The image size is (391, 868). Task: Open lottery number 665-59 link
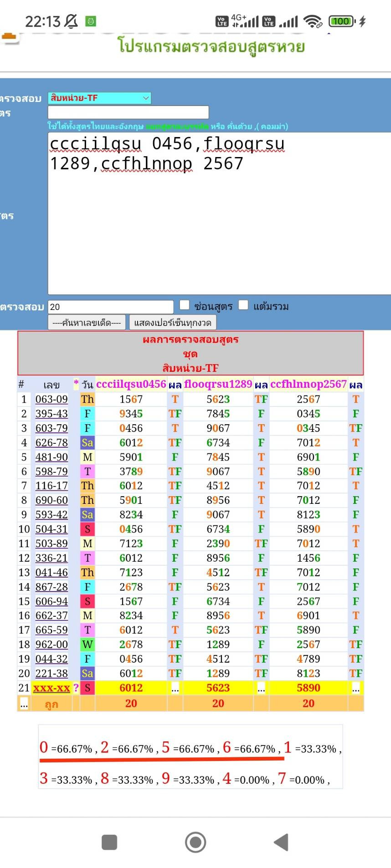pyautogui.click(x=51, y=630)
